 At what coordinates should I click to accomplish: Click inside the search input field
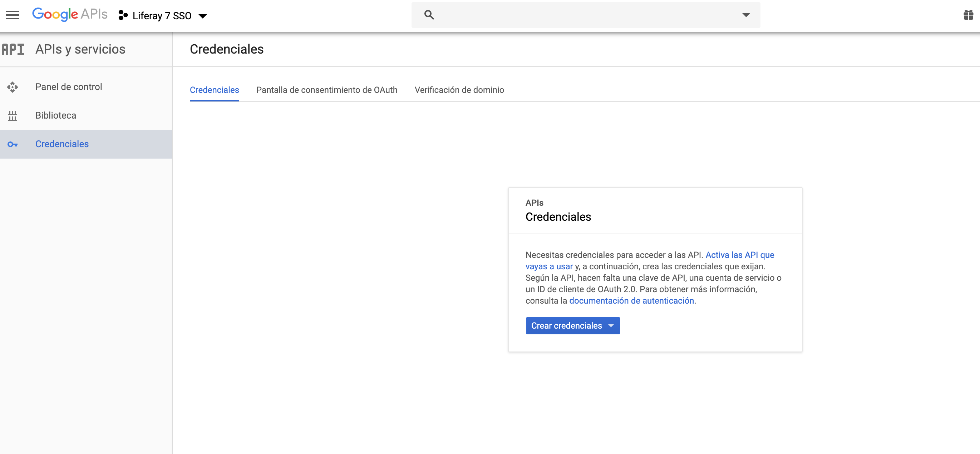click(x=586, y=15)
